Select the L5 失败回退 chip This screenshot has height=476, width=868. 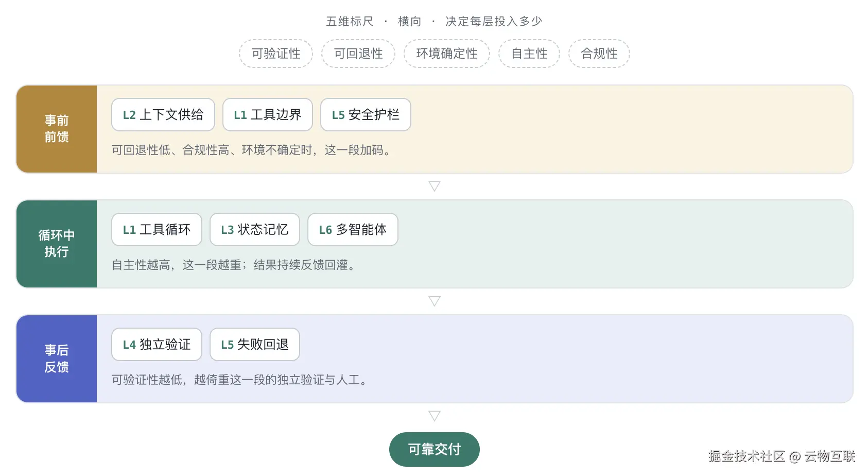(255, 345)
